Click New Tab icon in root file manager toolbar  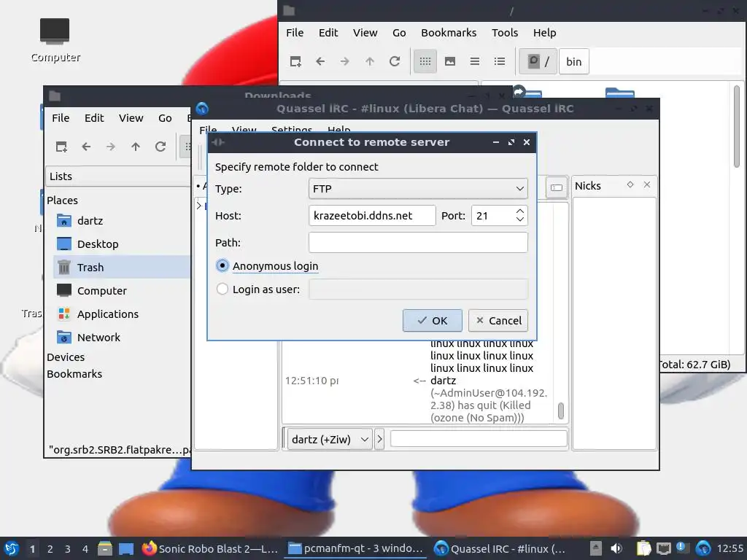(295, 61)
